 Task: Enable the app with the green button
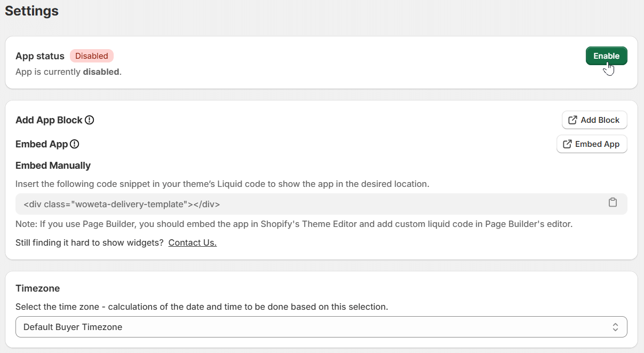click(x=606, y=56)
